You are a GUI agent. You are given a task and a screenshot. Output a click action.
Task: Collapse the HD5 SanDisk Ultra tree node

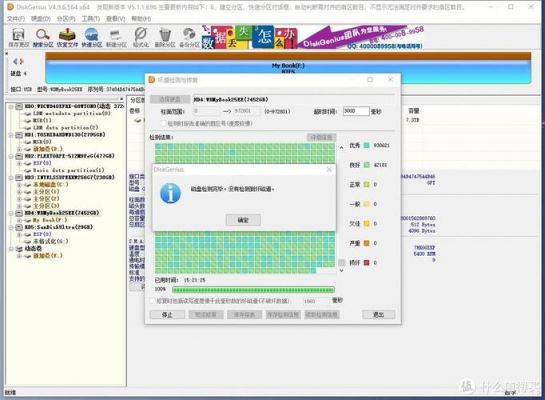(11, 227)
